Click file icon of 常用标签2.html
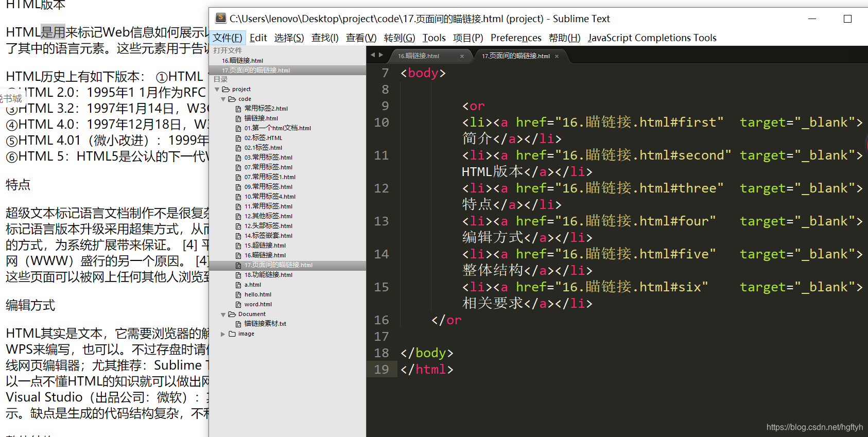868x437 pixels. [238, 109]
